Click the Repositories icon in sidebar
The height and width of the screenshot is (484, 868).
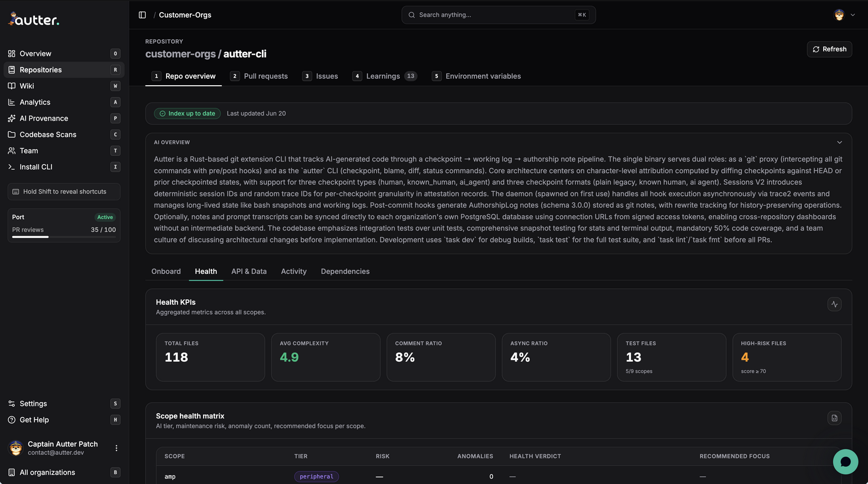click(12, 70)
